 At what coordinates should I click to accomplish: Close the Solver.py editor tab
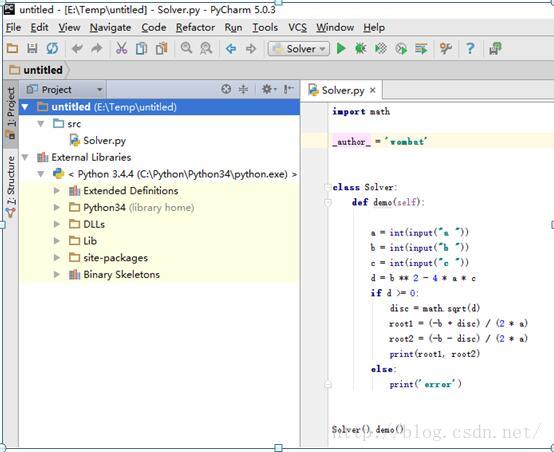coord(372,90)
